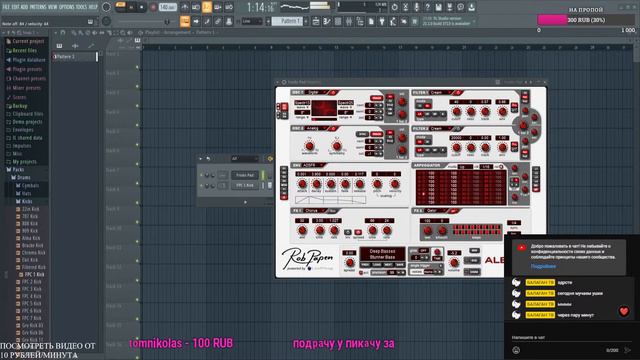This screenshot has width=640, height=360.
Task: Click the Pattern 1 selector in toolbar
Action: point(288,21)
